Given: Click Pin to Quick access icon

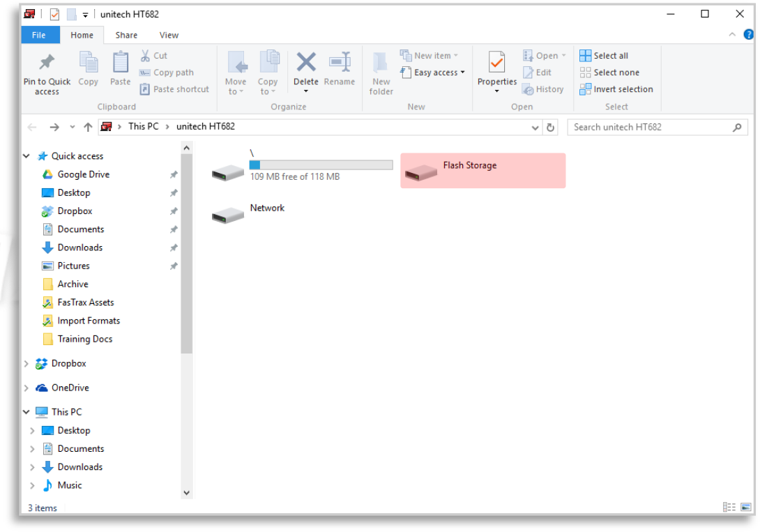Looking at the screenshot, I should (47, 63).
